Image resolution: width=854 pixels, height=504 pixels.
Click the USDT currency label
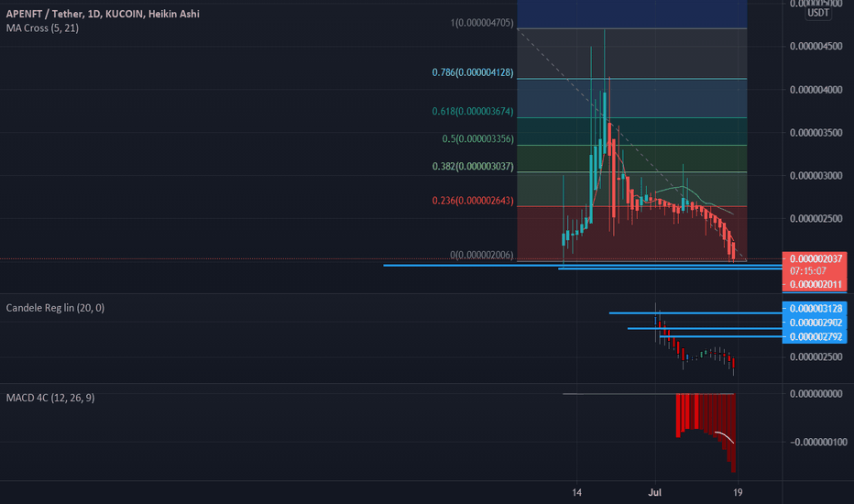tap(817, 13)
